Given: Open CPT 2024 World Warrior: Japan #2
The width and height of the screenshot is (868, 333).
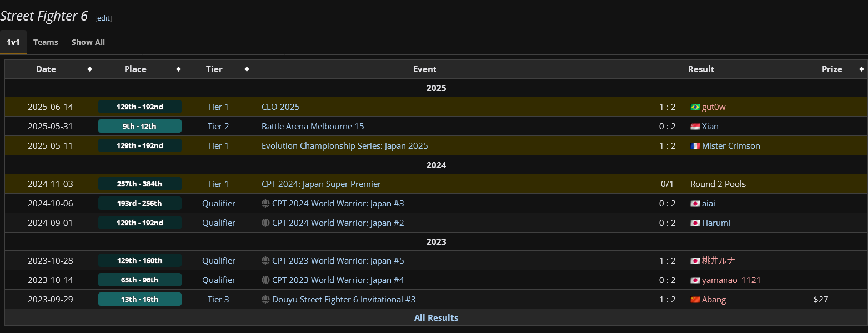Looking at the screenshot, I should 338,223.
